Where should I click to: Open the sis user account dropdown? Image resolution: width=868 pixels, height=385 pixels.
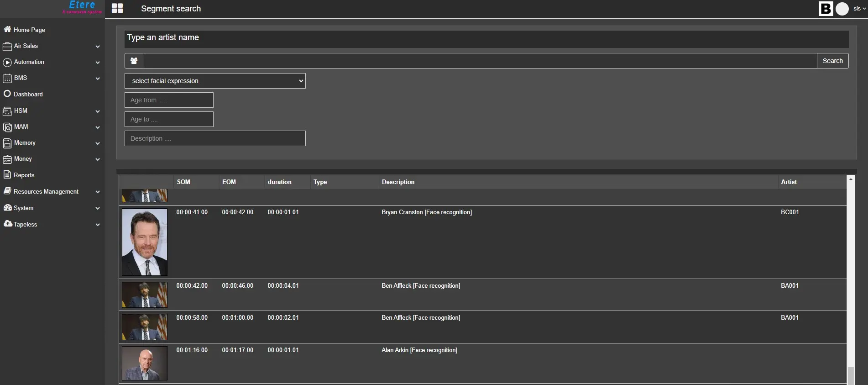point(859,9)
